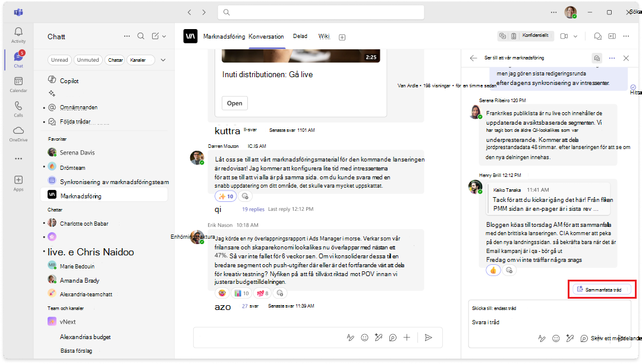The image size is (642, 364).
Task: Open the Chat section in rail
Action: [x=18, y=59]
